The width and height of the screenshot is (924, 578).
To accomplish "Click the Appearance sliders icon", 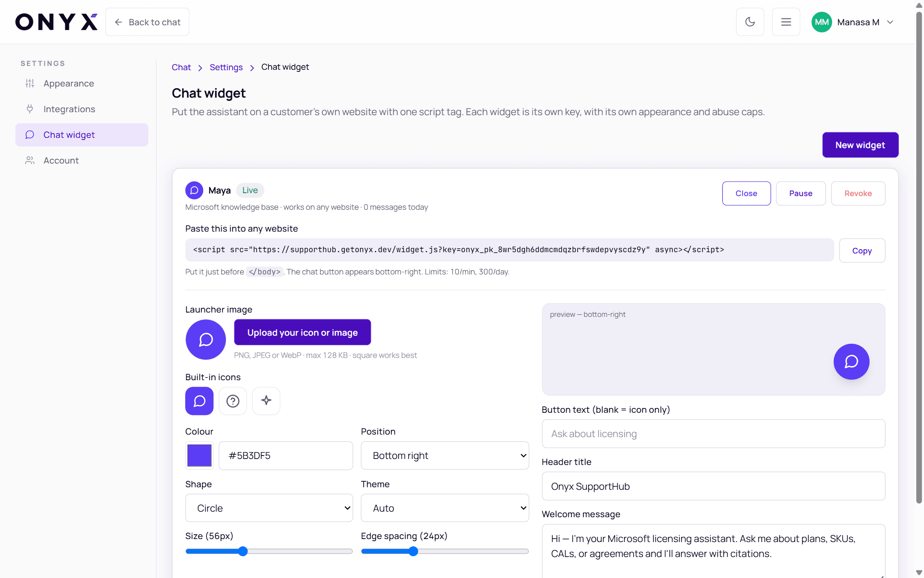I will 30,83.
